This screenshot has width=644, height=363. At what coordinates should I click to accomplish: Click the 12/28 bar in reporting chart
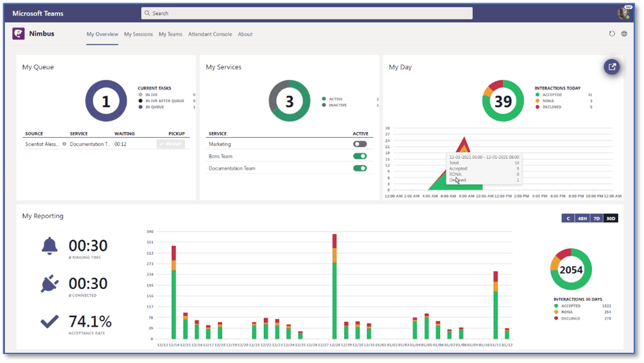(335, 286)
